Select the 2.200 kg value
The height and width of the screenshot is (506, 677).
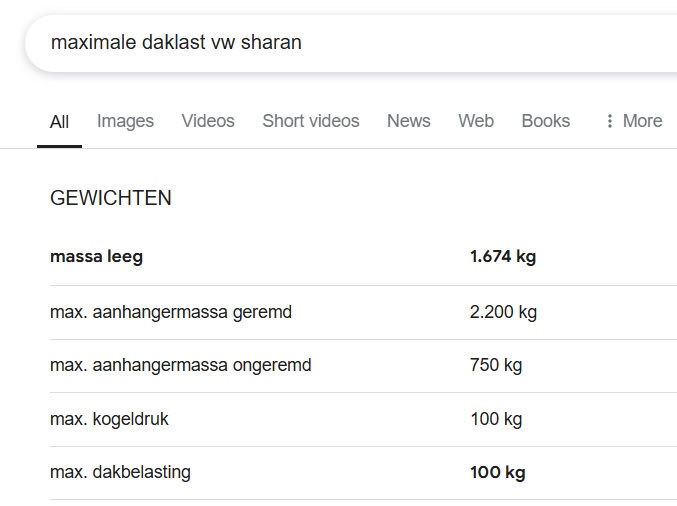click(503, 312)
